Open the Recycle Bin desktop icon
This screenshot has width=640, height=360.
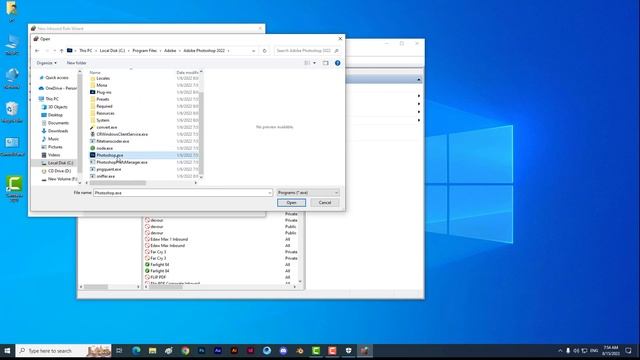pyautogui.click(x=12, y=113)
